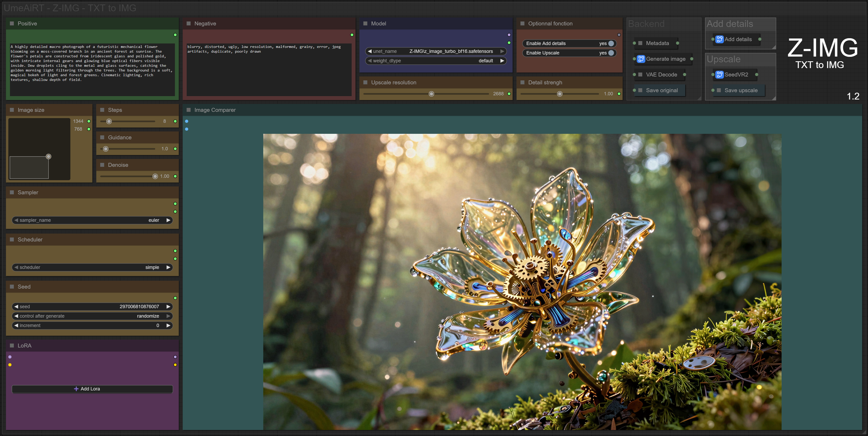Toggle Enable Add details switch
The width and height of the screenshot is (868, 436).
click(611, 43)
